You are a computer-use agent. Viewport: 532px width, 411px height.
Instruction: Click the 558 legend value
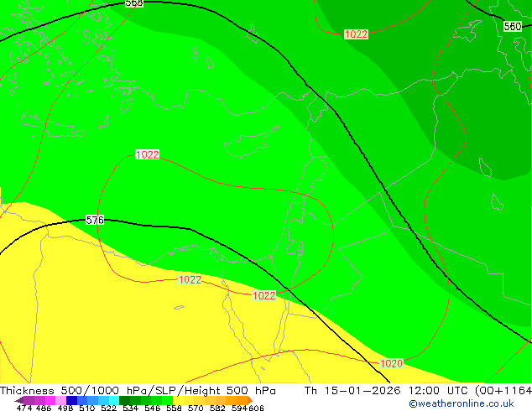[x=174, y=408]
